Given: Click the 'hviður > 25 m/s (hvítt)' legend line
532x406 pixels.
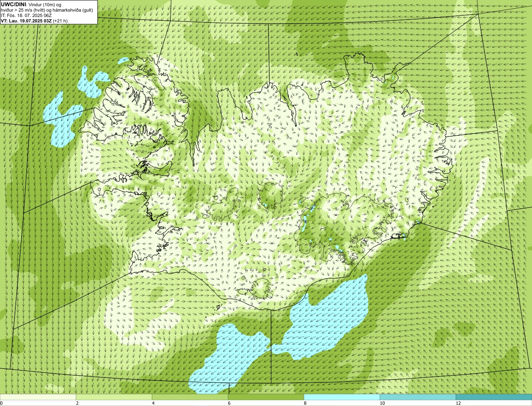Looking at the screenshot, I should click(47, 10).
